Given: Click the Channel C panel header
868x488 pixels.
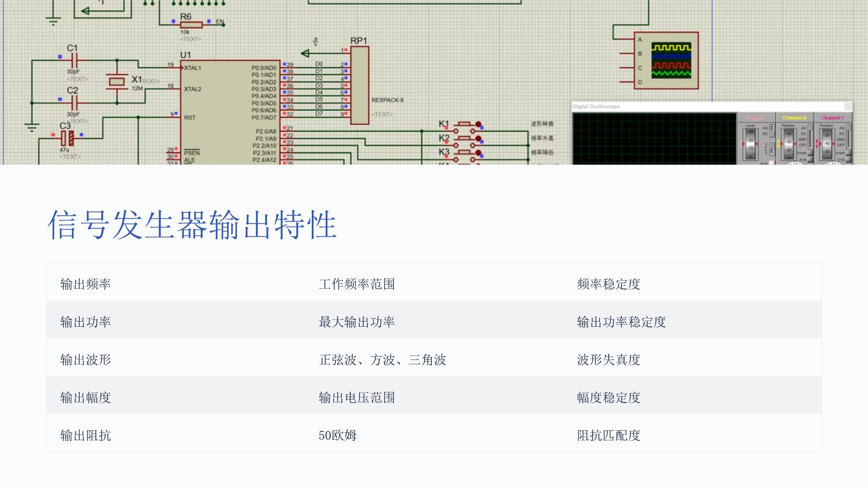Looking at the screenshot, I should click(x=833, y=117).
